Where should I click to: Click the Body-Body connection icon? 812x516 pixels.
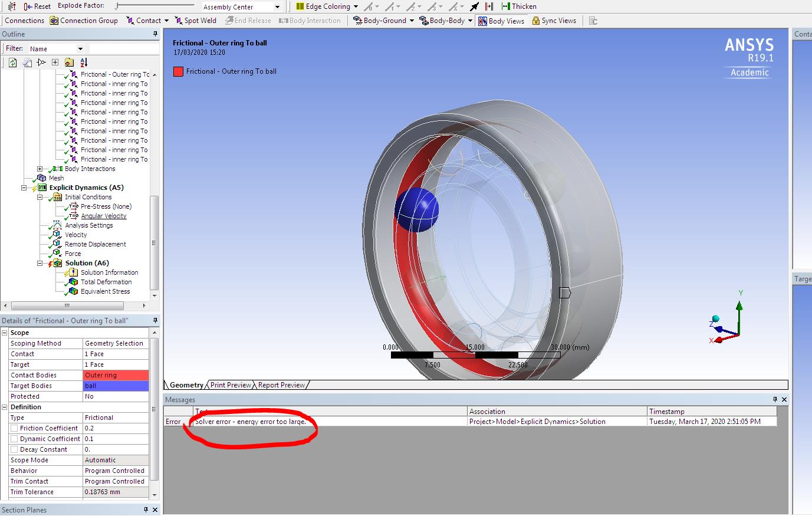point(444,20)
